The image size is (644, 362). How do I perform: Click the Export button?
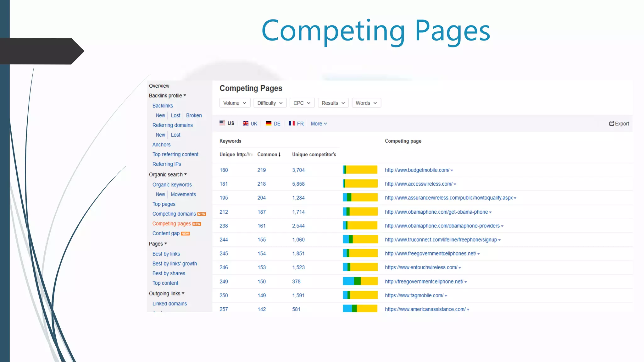(x=619, y=124)
